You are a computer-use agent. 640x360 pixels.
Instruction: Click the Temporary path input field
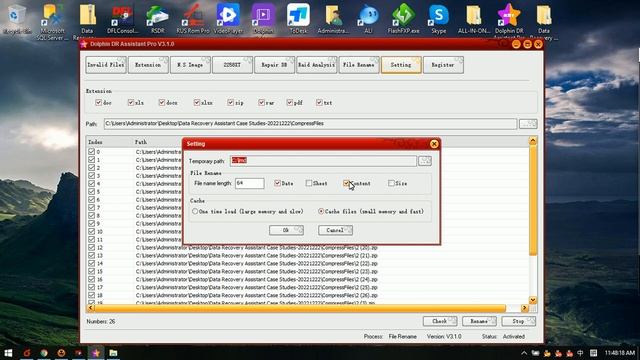tap(323, 161)
